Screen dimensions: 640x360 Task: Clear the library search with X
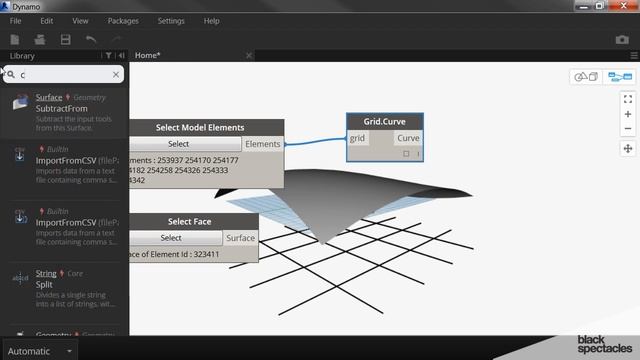pyautogui.click(x=116, y=74)
